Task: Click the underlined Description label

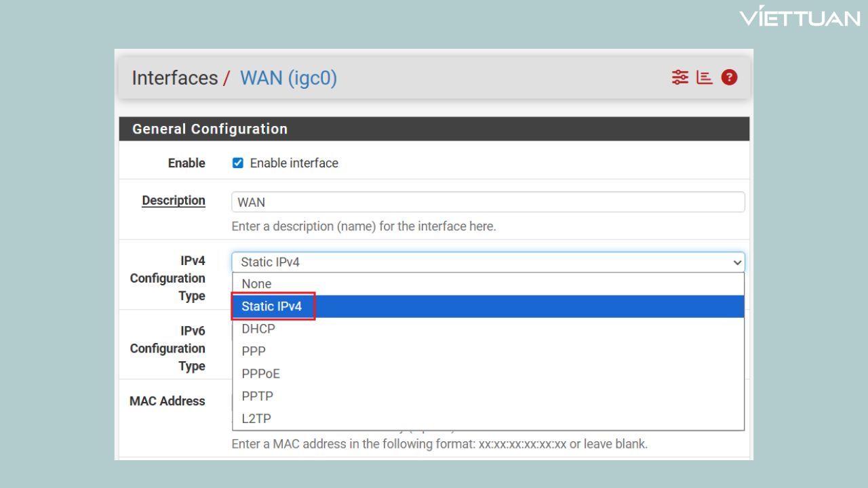Action: click(174, 201)
